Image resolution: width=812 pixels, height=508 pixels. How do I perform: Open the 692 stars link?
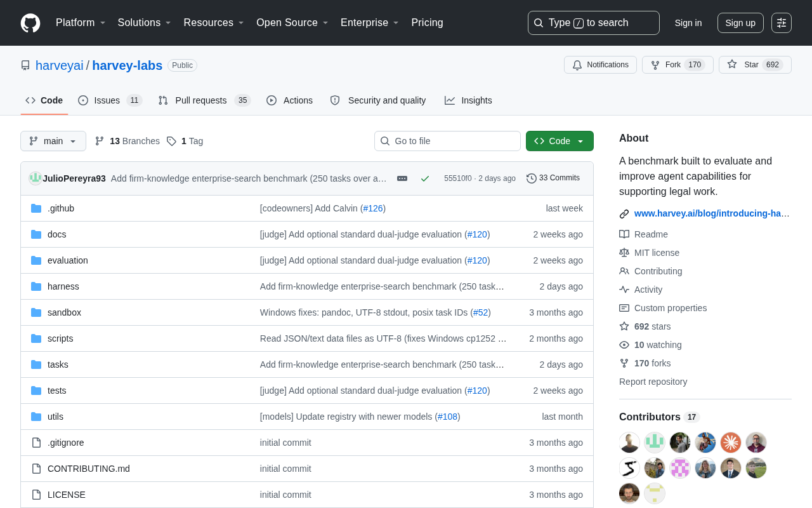point(653,326)
